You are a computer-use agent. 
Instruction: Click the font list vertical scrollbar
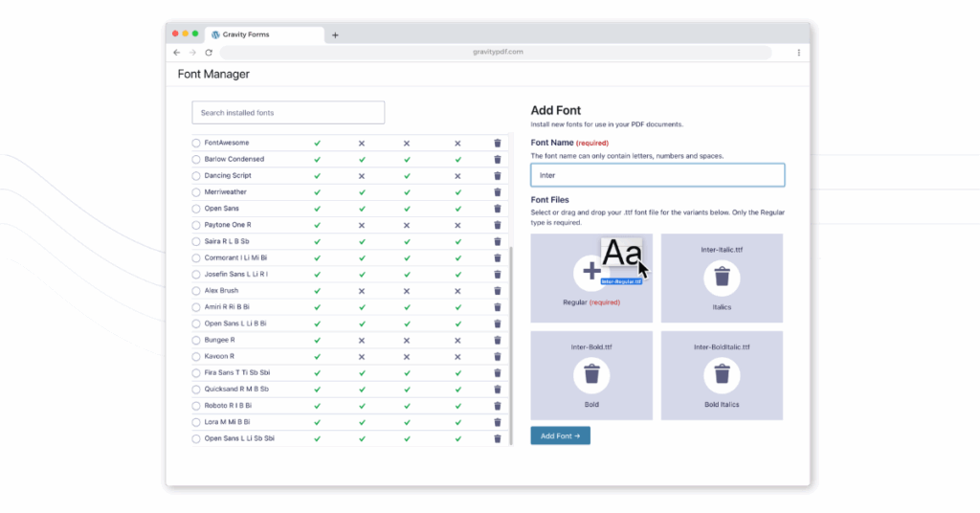pos(511,346)
